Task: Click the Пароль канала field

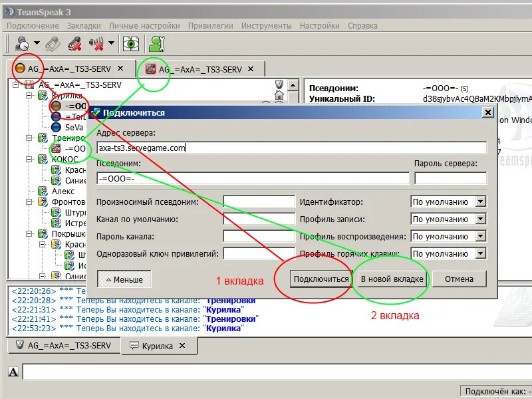Action: point(259,236)
